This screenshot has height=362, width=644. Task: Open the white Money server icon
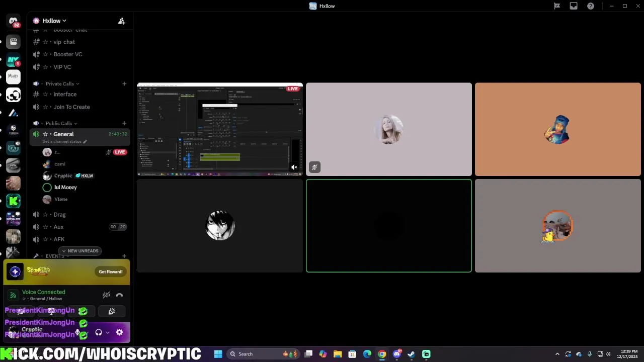pos(13,76)
